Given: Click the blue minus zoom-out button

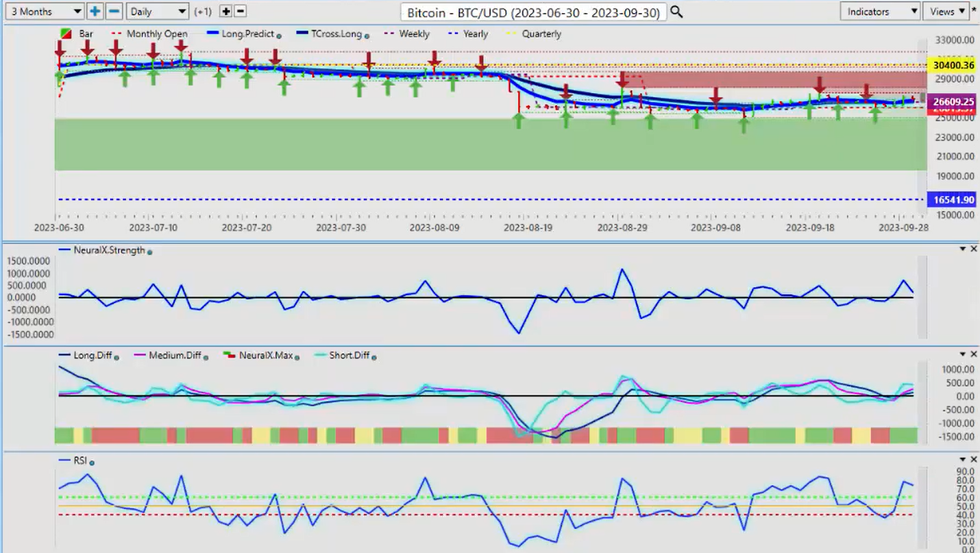Looking at the screenshot, I should pyautogui.click(x=114, y=12).
